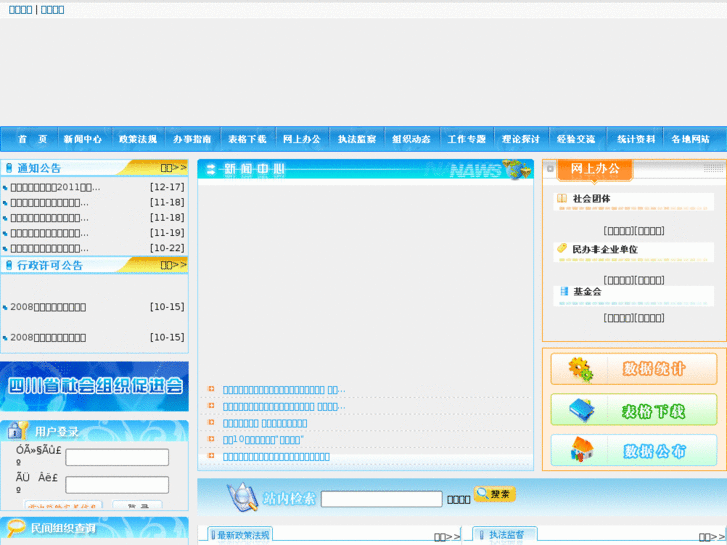
Task: Open 执法监察 in the top navigation bar
Action: pyautogui.click(x=357, y=139)
